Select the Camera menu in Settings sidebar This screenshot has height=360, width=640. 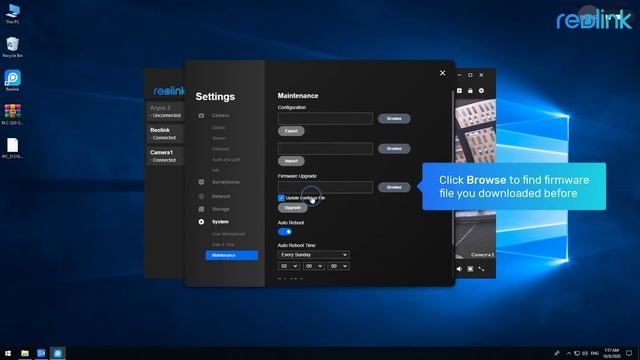pos(220,116)
